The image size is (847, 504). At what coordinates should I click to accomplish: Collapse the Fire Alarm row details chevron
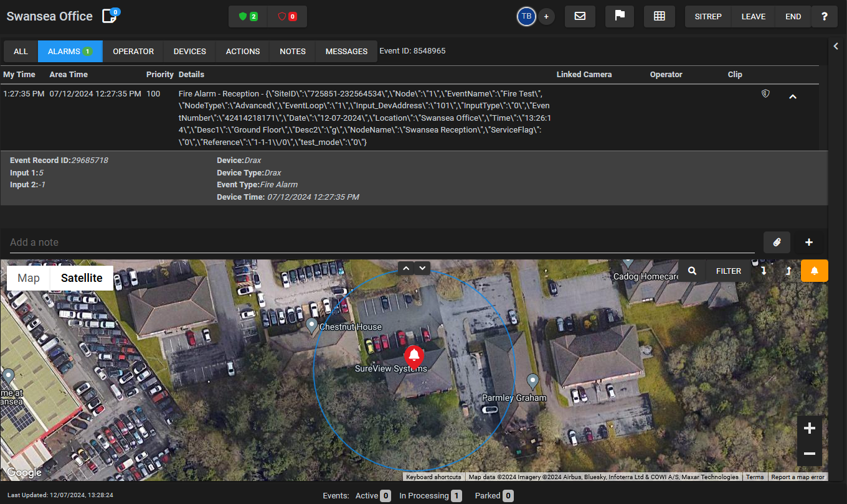coord(793,96)
